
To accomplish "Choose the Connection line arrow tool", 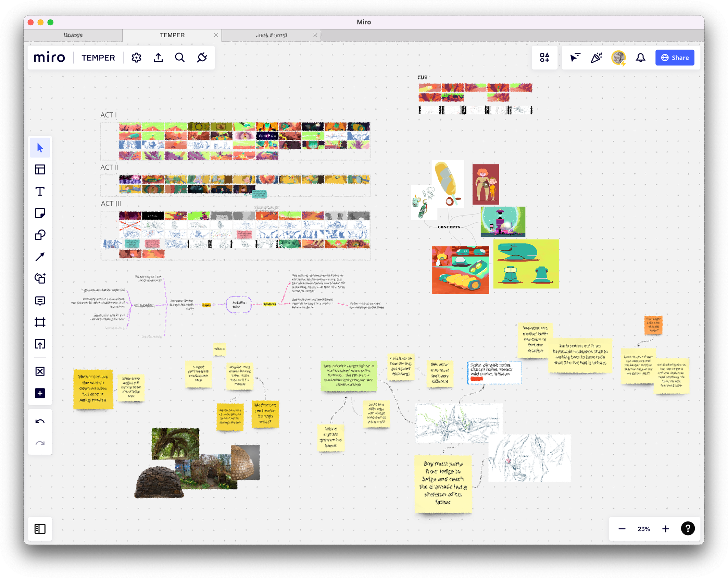I will coord(40,257).
